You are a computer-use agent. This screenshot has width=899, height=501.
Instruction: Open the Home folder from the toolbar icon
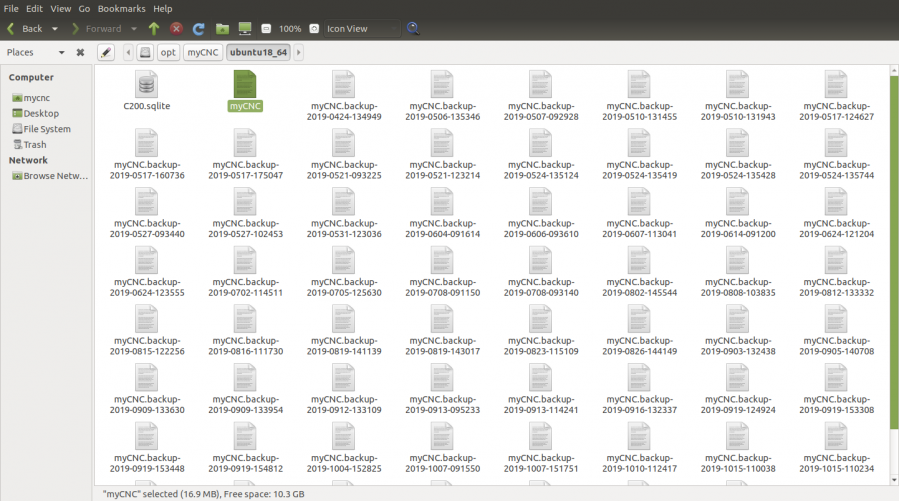pos(222,29)
